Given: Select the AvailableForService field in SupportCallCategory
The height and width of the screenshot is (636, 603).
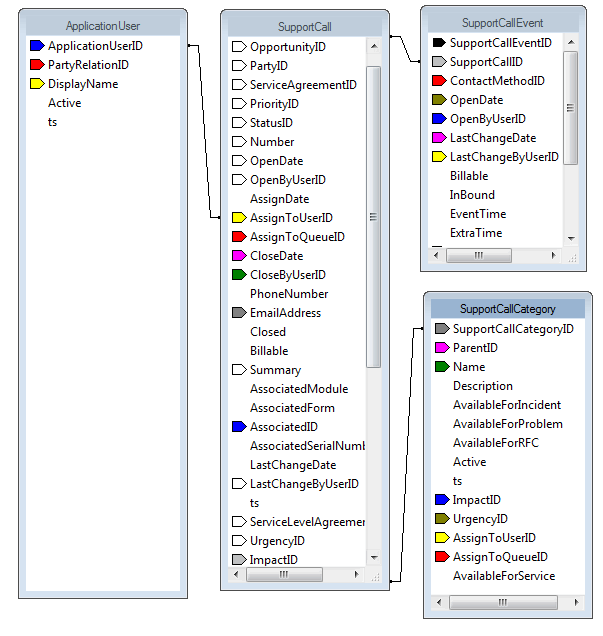Looking at the screenshot, I should click(503, 576).
